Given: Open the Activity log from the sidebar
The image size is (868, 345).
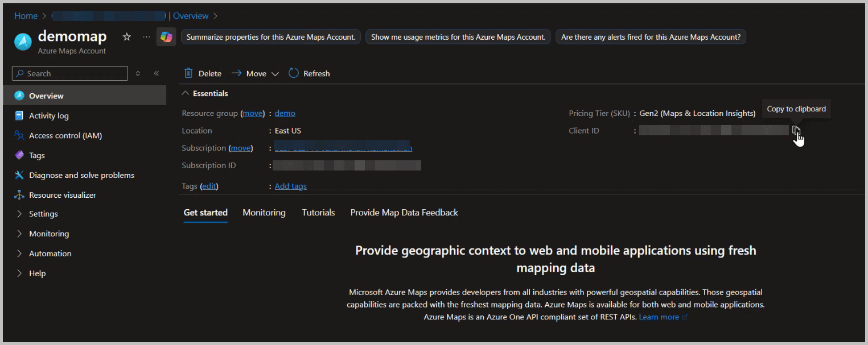Looking at the screenshot, I should (x=50, y=115).
